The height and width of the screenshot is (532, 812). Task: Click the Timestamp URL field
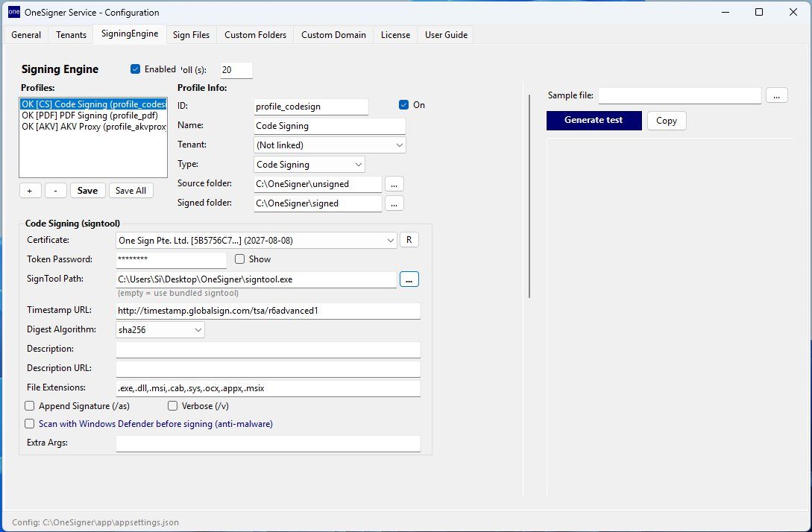click(268, 311)
